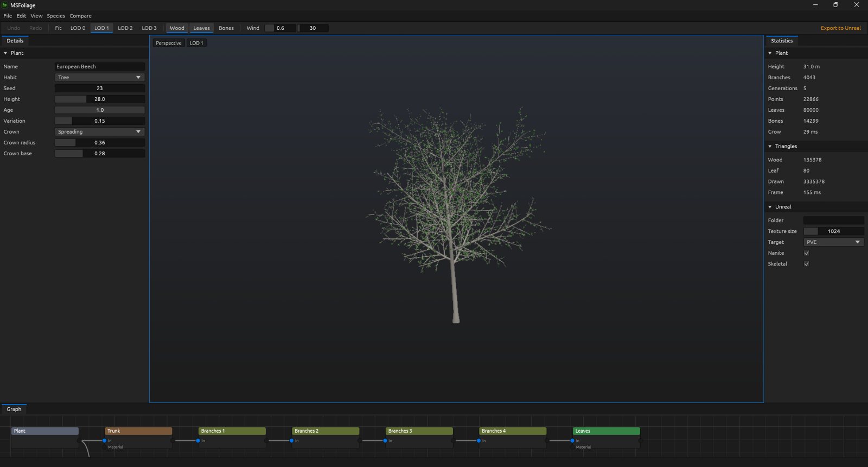
Task: Select the Details tab
Action: 15,41
